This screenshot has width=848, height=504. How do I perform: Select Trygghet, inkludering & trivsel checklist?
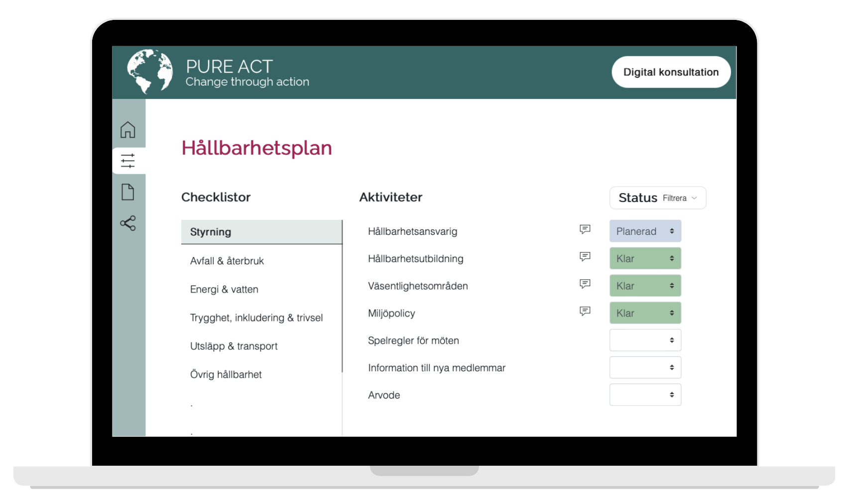tap(256, 317)
